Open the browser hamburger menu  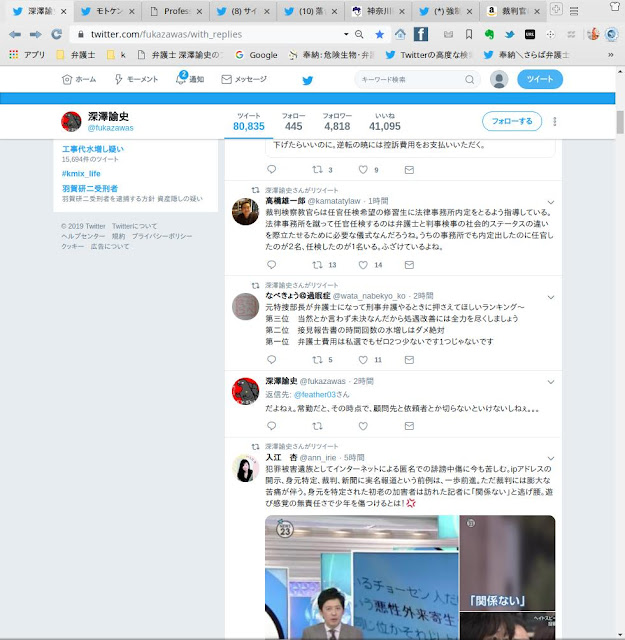tap(574, 11)
